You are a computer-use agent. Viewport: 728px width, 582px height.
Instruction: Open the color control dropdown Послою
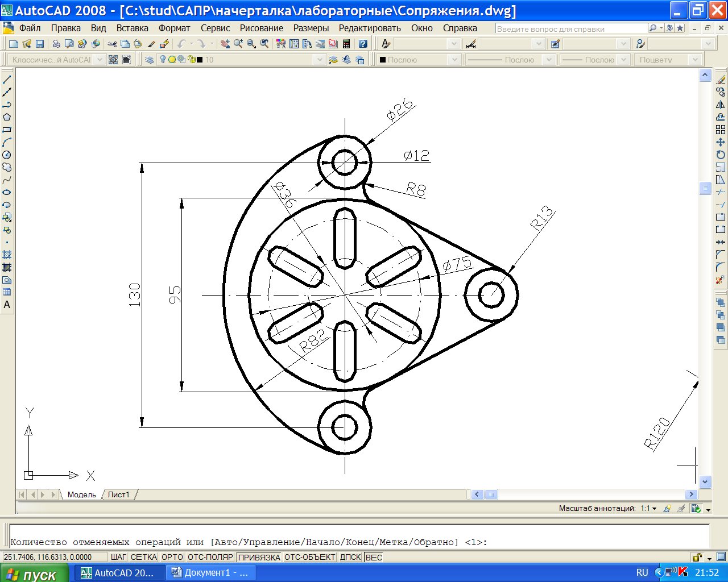coord(454,60)
